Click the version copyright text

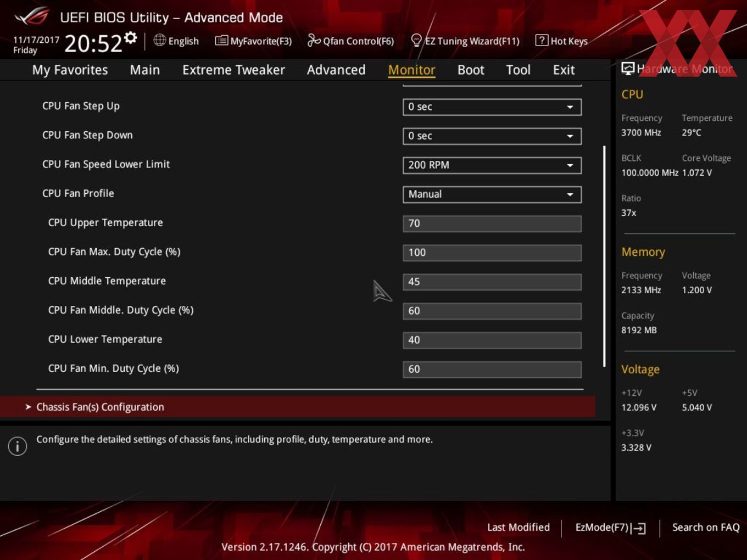[x=373, y=547]
